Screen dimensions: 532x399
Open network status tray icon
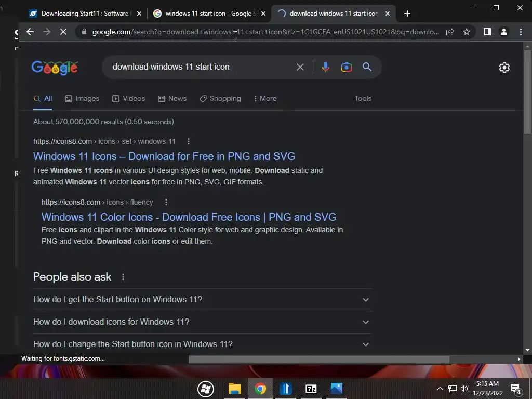(x=453, y=389)
